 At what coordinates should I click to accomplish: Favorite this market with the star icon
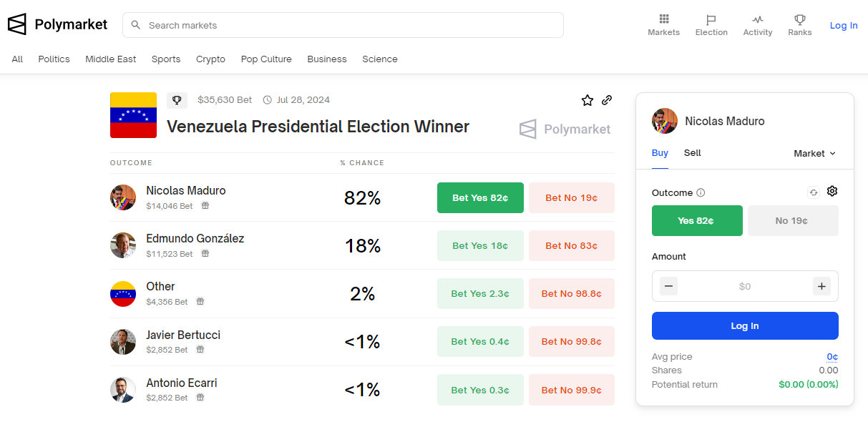coord(587,100)
